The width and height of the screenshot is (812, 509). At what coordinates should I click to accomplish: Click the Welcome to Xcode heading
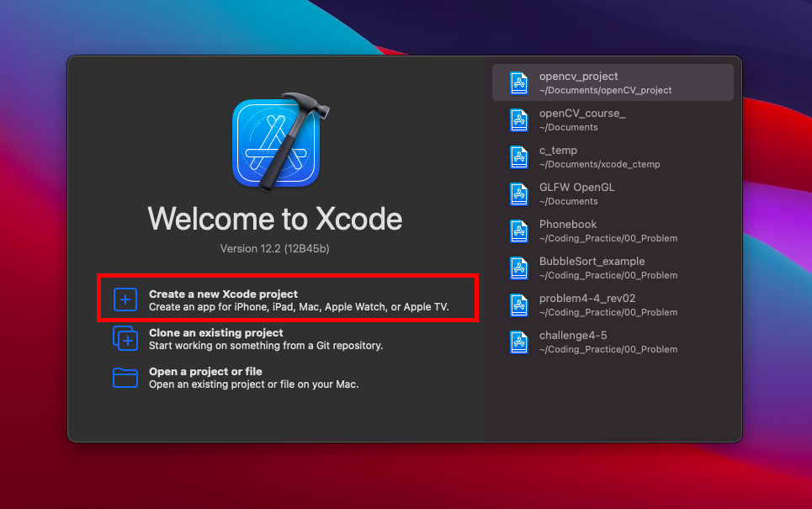coord(274,219)
